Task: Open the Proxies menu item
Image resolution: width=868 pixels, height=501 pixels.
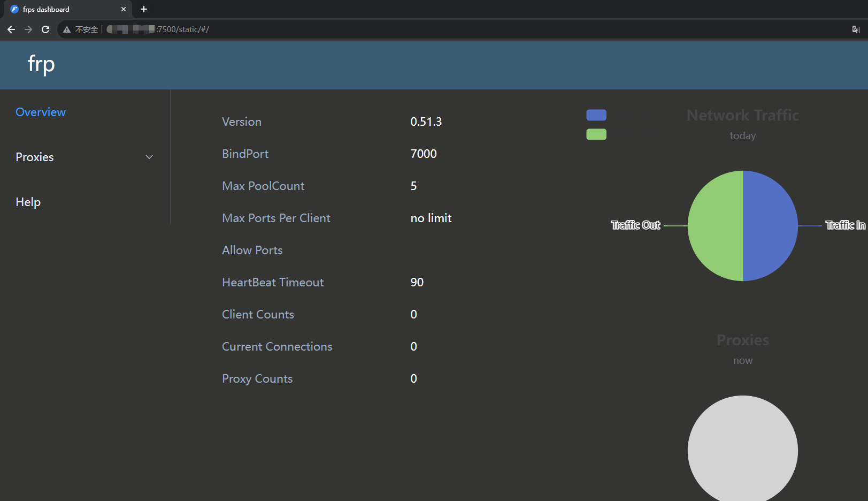Action: coord(35,157)
